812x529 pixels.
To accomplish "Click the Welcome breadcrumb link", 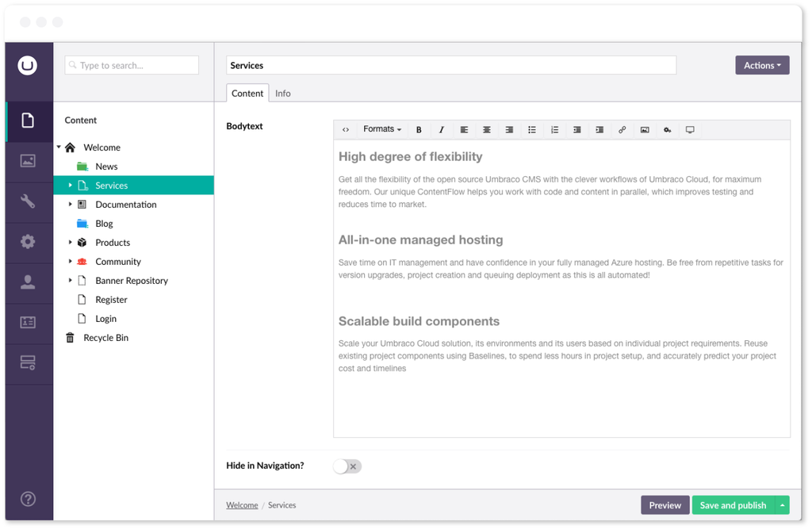I will tap(242, 505).
